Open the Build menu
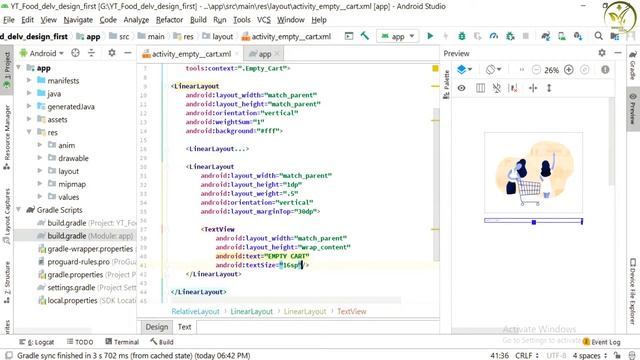Viewport: 640px width, 360px height. pos(198,20)
